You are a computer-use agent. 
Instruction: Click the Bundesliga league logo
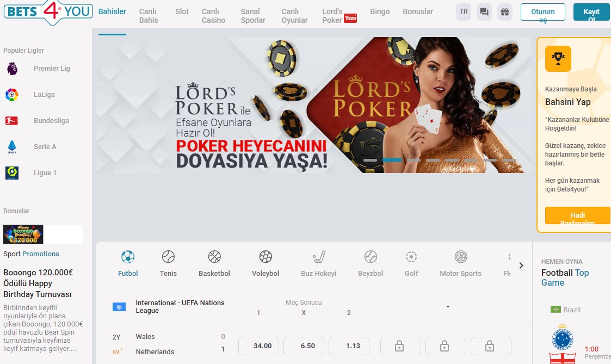[x=11, y=121]
